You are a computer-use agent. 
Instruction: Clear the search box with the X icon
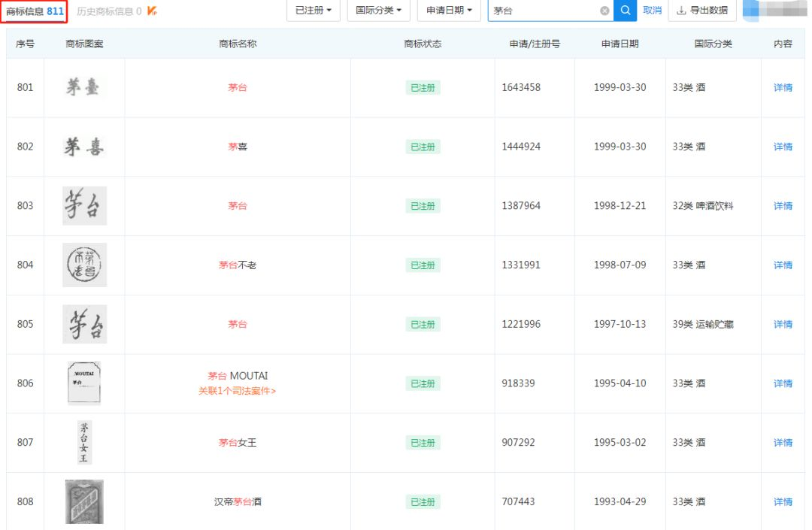(604, 11)
